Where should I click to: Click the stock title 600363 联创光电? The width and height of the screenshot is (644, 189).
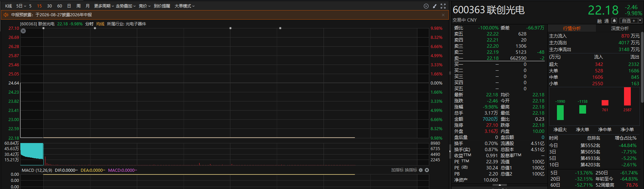tap(489, 10)
